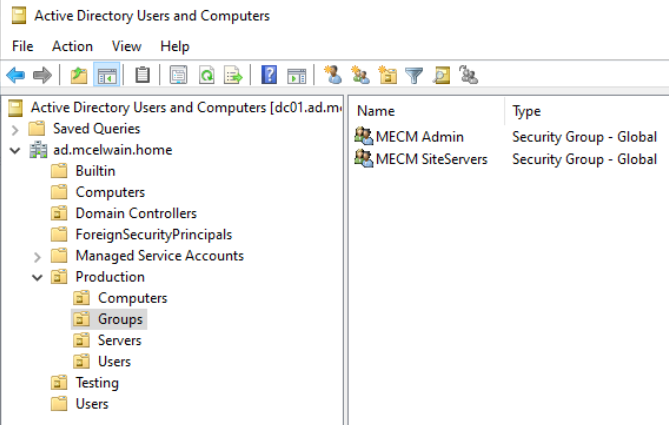
Task: Click the Export List toolbar icon
Action: [x=233, y=75]
